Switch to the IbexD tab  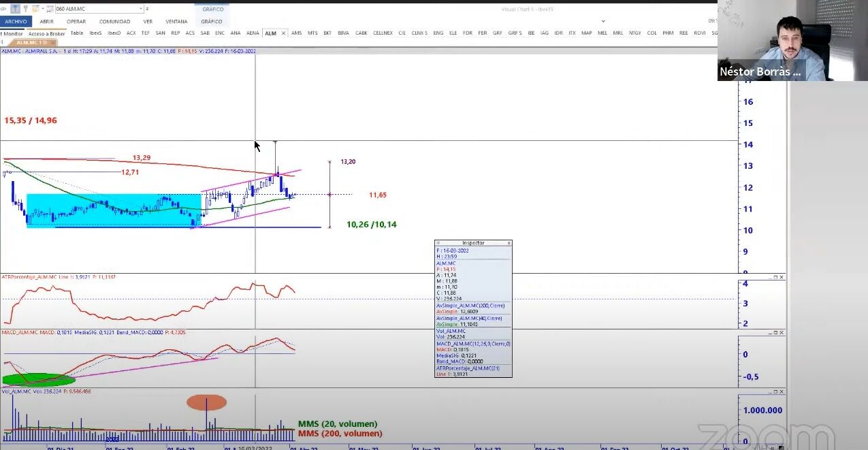point(114,33)
